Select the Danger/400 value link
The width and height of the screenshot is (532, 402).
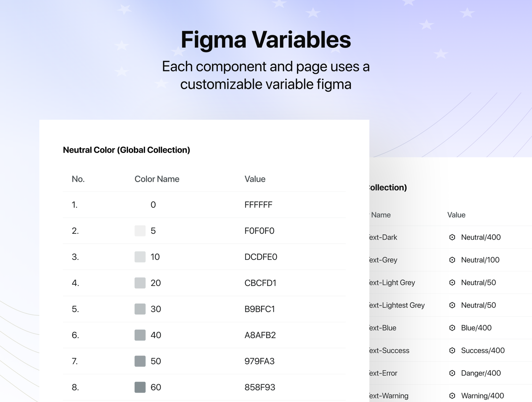(481, 373)
